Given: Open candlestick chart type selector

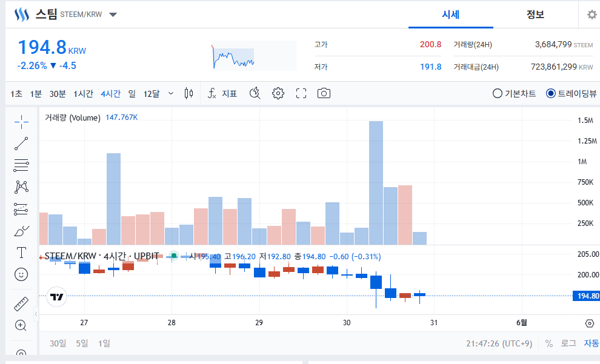Looking at the screenshot, I should point(188,93).
